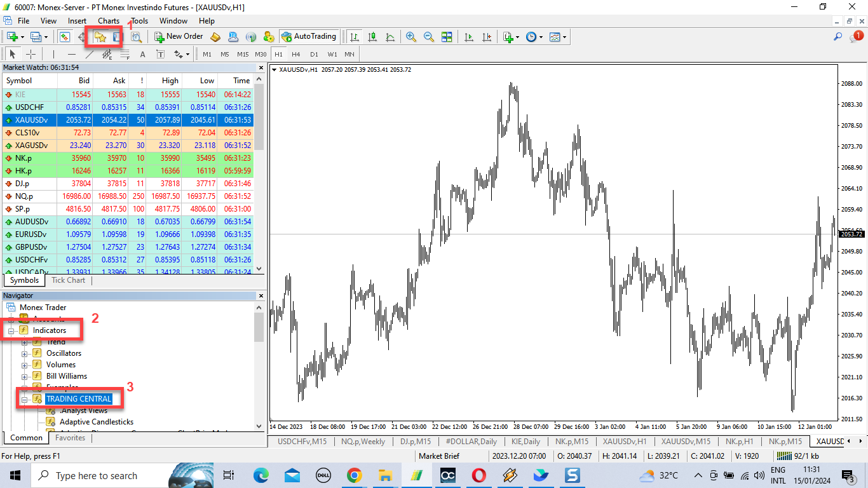The height and width of the screenshot is (488, 868).
Task: Select the equidistant channel tool
Action: pos(107,55)
